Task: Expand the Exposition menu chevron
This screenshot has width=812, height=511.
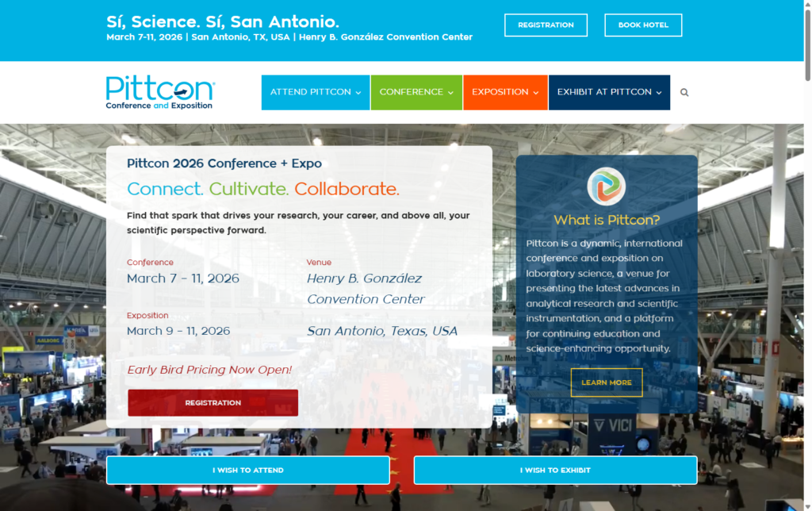Action: coord(536,93)
